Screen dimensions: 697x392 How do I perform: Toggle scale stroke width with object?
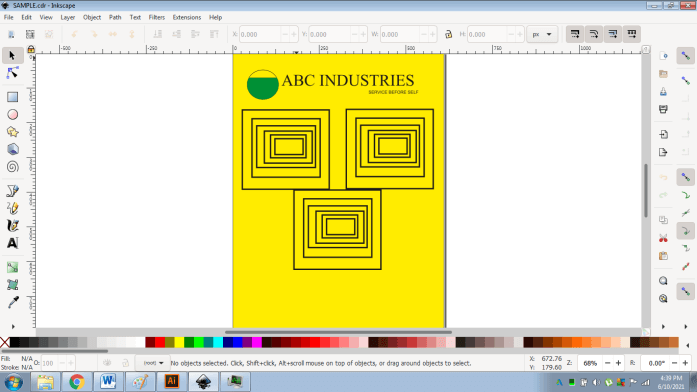point(575,34)
